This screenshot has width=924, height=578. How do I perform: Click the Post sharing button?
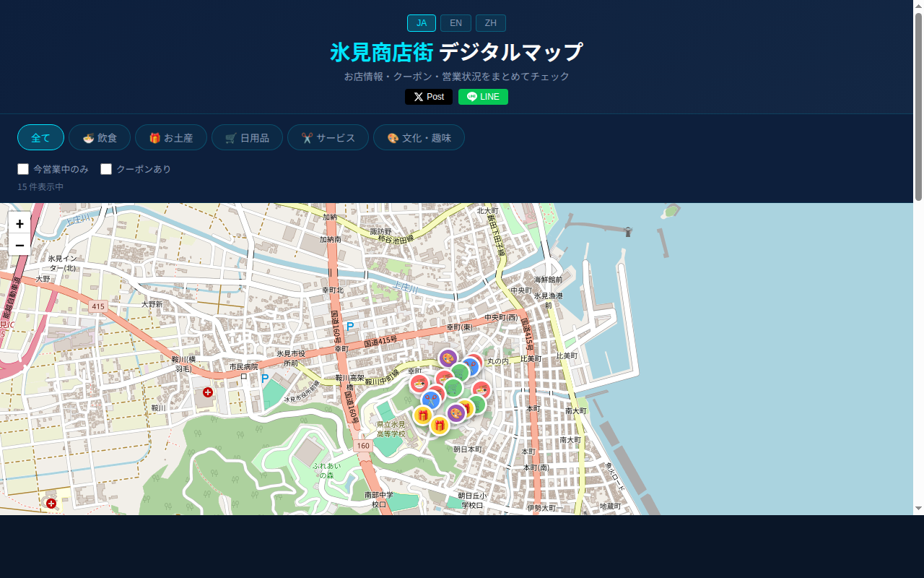428,96
